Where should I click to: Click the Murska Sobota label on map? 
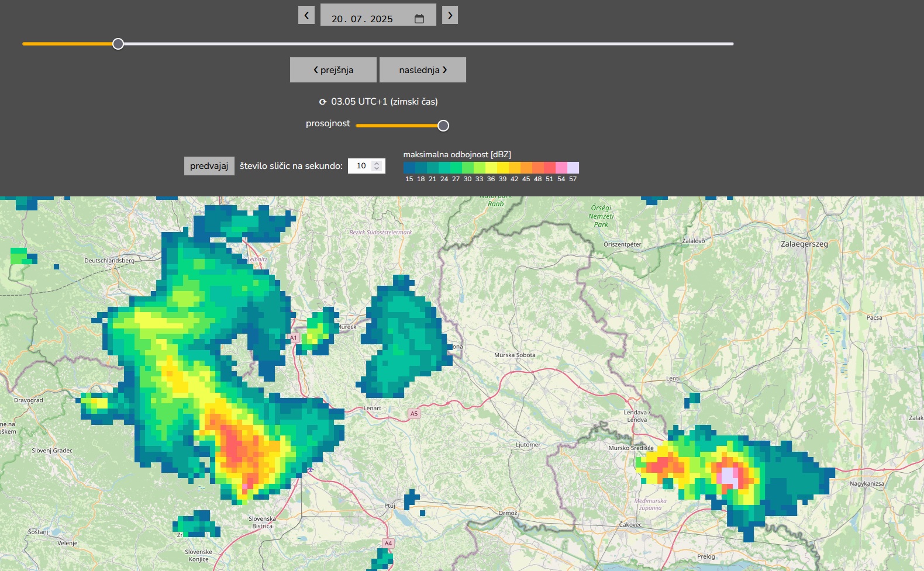515,355
